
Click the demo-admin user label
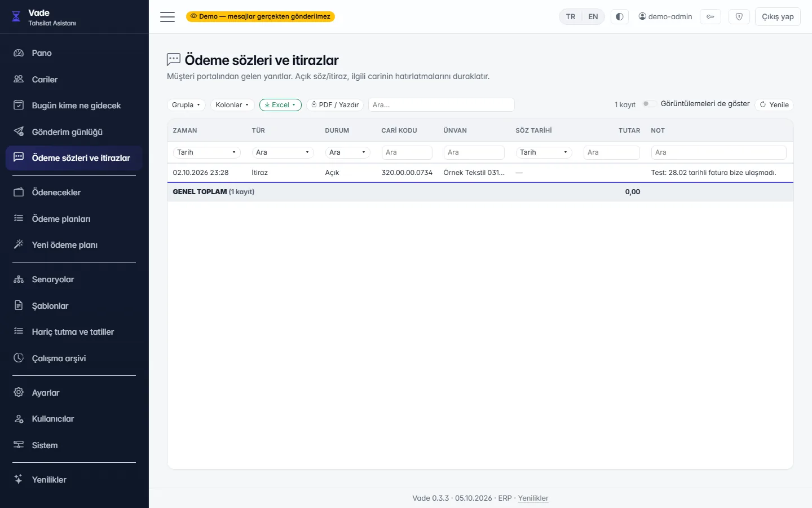(x=665, y=17)
